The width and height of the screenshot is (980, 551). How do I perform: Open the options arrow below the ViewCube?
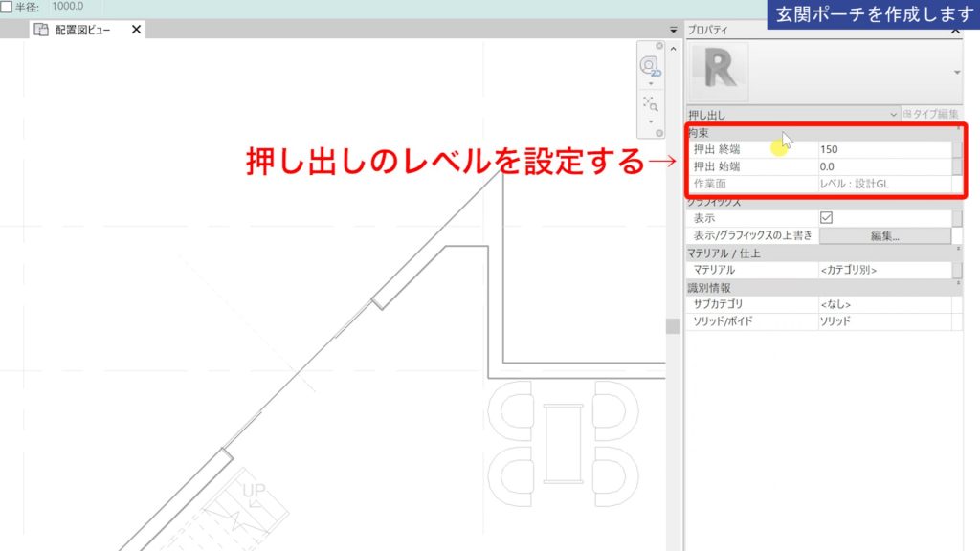(x=650, y=83)
